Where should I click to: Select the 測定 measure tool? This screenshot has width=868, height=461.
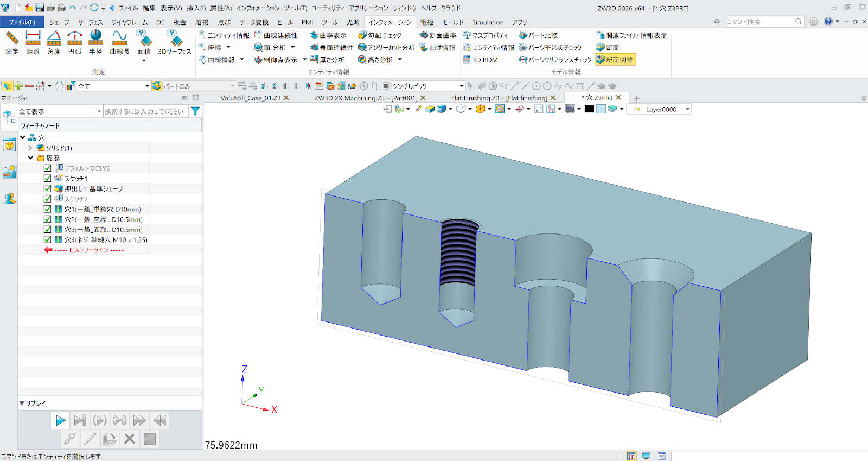pos(12,42)
